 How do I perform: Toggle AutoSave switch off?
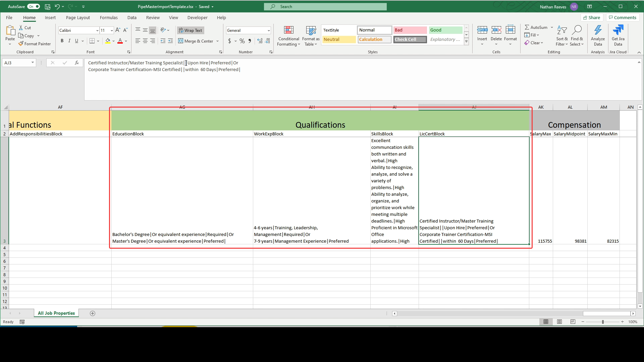34,7
